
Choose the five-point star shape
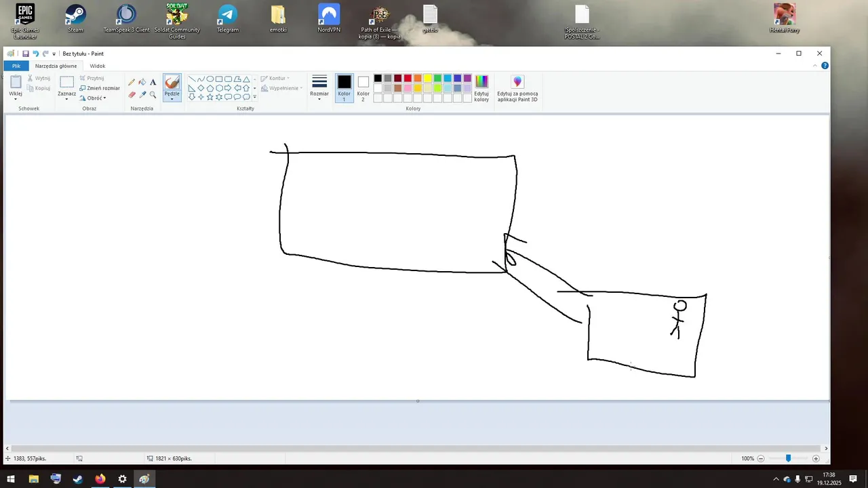(210, 97)
